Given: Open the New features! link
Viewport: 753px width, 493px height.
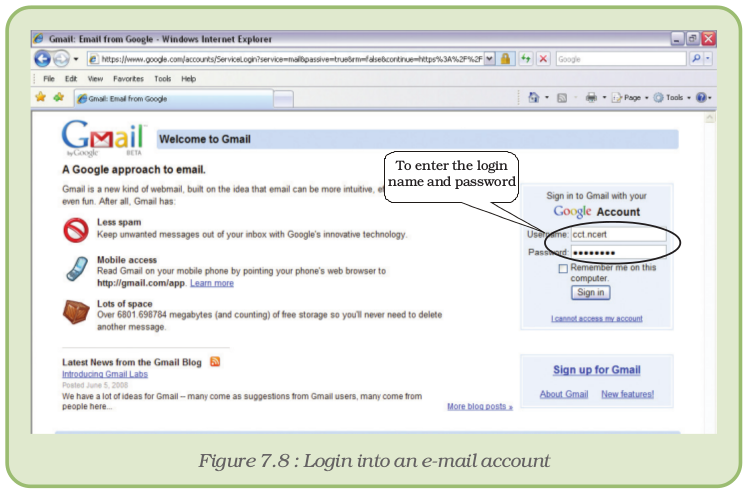Looking at the screenshot, I should coord(628,394).
